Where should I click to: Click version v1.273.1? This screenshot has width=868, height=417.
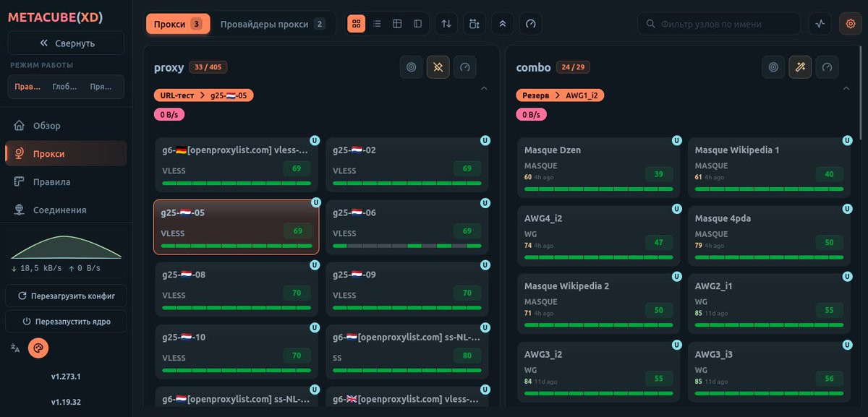click(66, 377)
